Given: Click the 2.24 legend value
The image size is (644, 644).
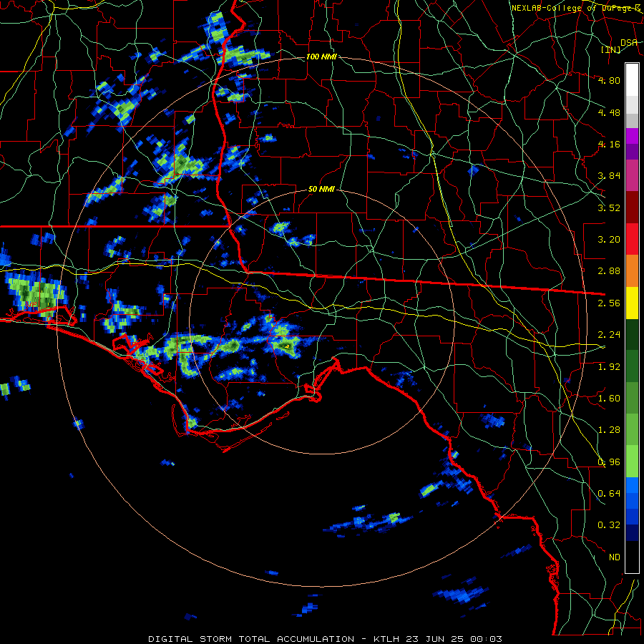Looking at the screenshot, I should click(x=609, y=335).
